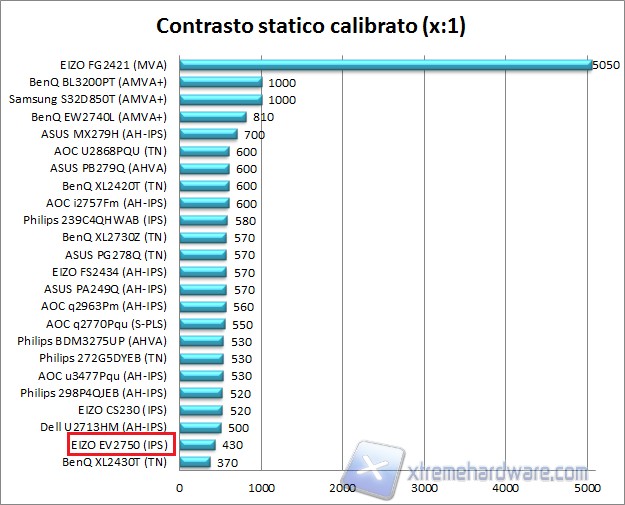
Task: Select the red-boxed EIZO EV2750 (IPS) label
Action: 121,444
